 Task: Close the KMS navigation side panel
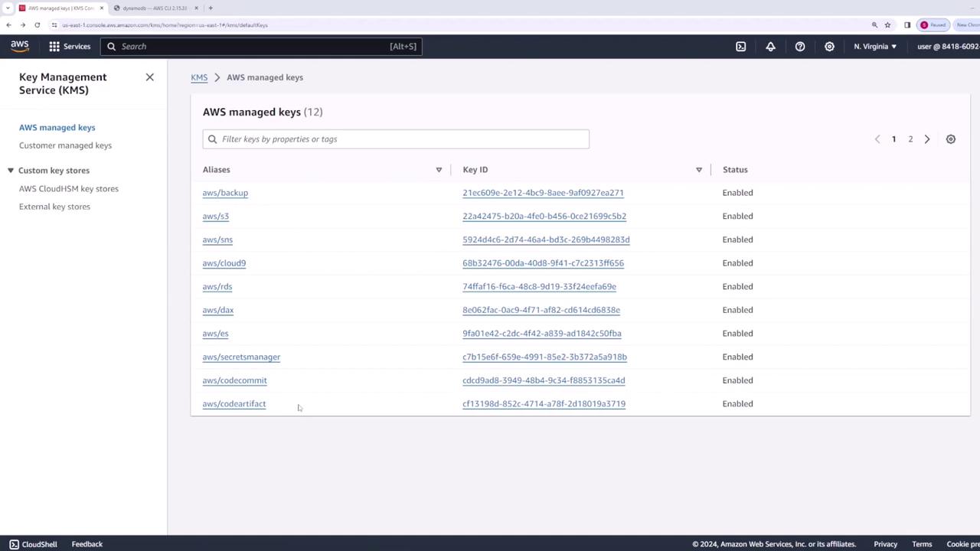coord(150,77)
